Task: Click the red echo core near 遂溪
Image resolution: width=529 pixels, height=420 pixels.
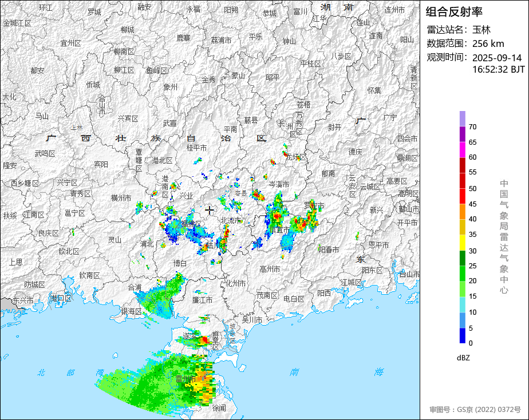Action: point(205,340)
